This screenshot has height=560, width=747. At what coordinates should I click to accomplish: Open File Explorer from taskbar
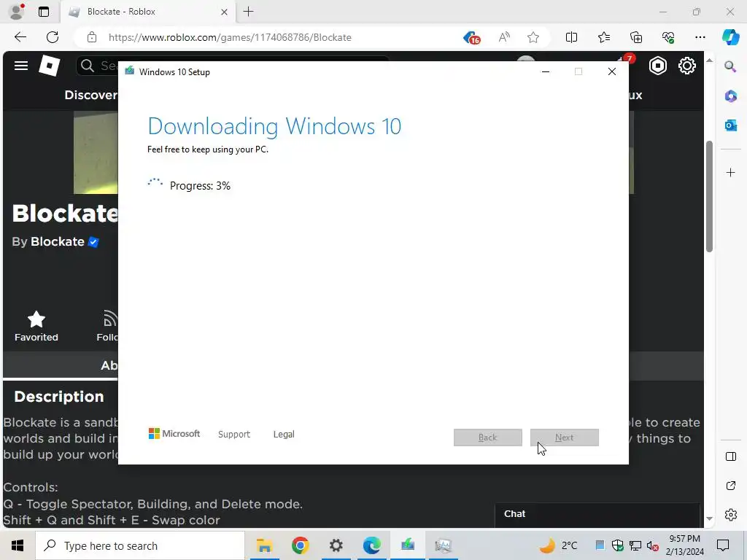click(x=264, y=545)
